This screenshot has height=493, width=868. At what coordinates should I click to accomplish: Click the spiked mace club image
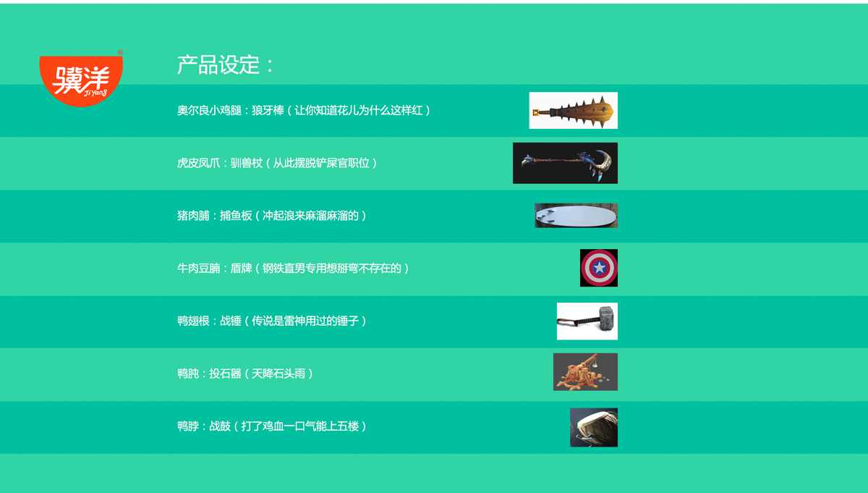tap(573, 111)
